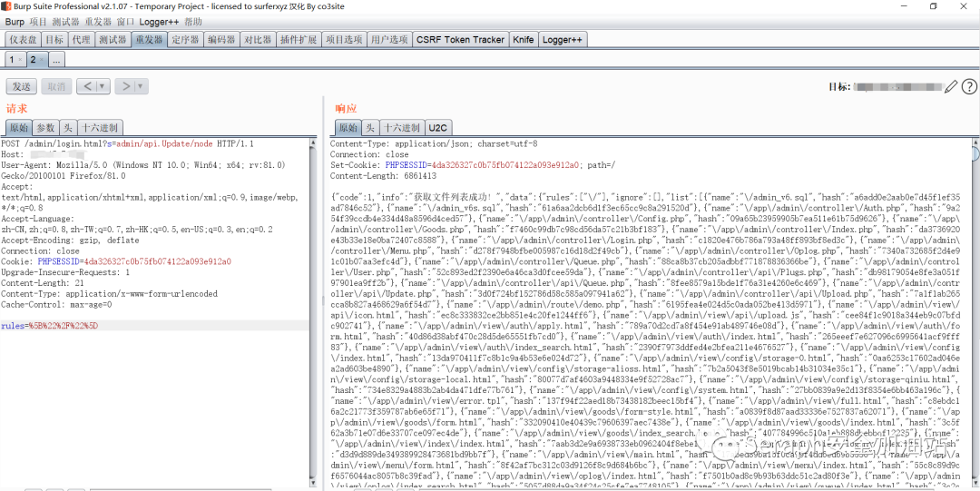This screenshot has width=980, height=491.
Task: Switch to the 代理 proxy tab
Action: pyautogui.click(x=82, y=39)
